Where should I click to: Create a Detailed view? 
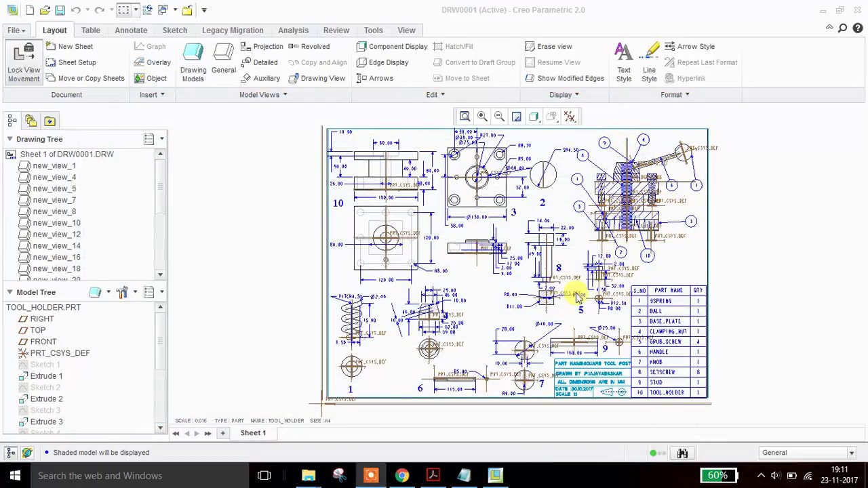258,62
